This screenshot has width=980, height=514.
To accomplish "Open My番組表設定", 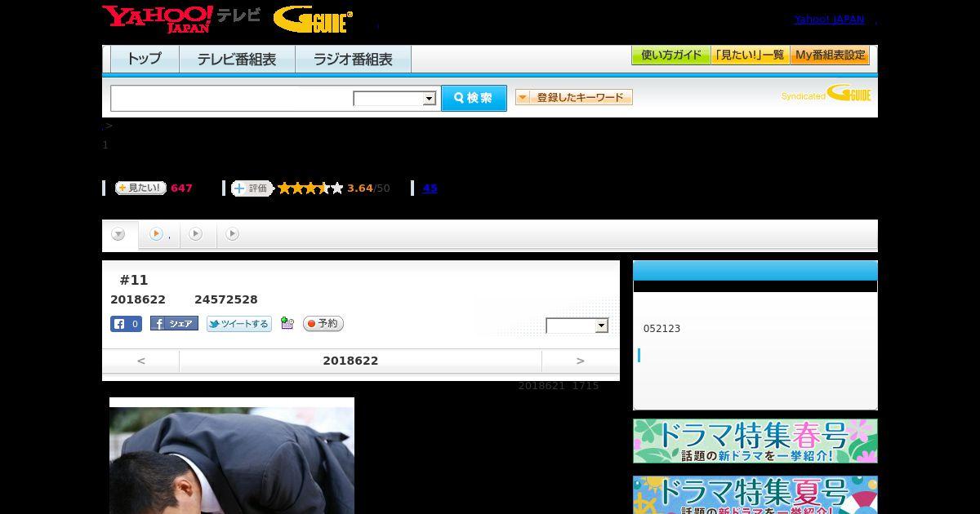I will click(x=830, y=55).
